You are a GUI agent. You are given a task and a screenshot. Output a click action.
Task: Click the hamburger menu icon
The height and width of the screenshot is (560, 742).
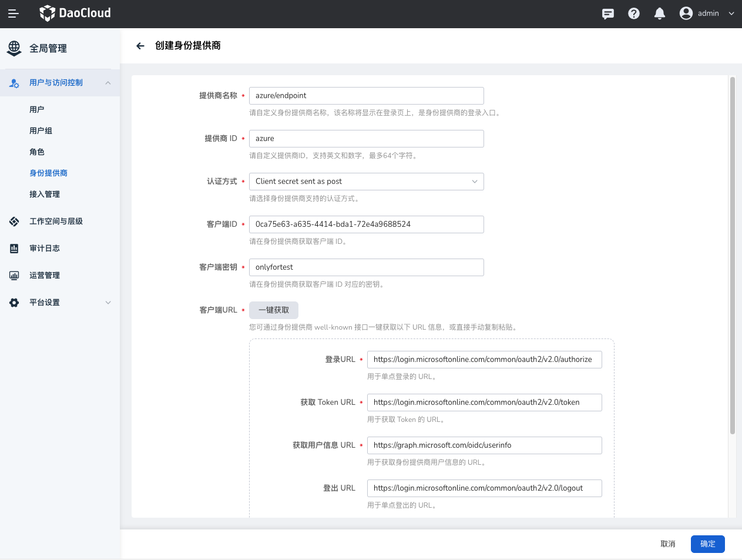click(x=14, y=14)
